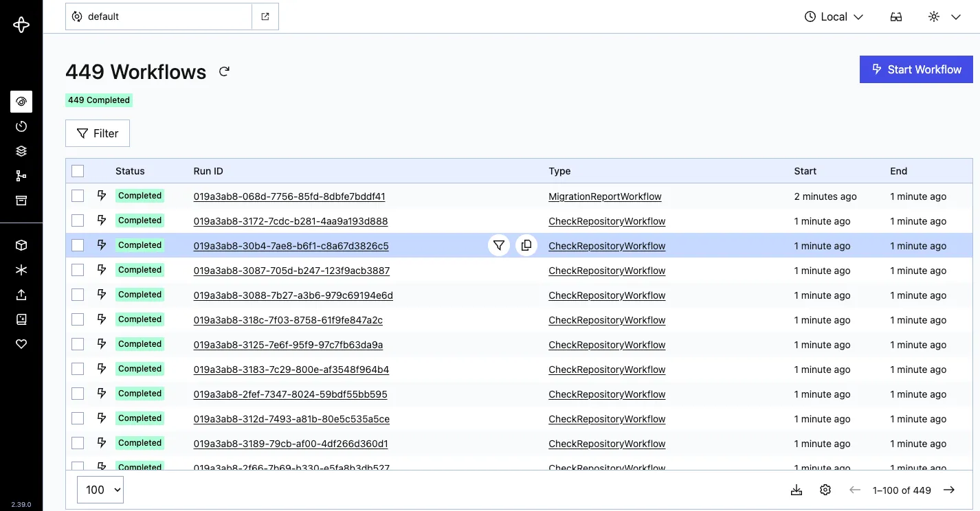Go to the next page of workflows

pos(949,490)
